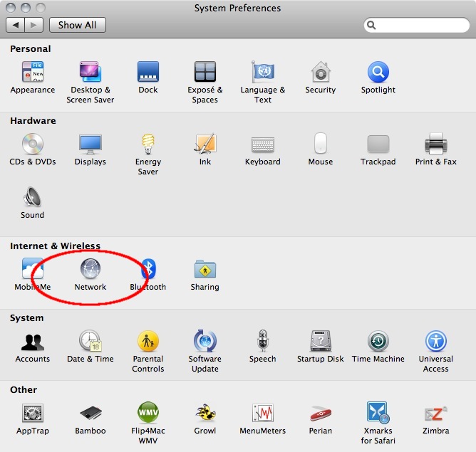The image size is (476, 452).
Task: Open the MenuMeters preference pane
Action: [x=263, y=414]
